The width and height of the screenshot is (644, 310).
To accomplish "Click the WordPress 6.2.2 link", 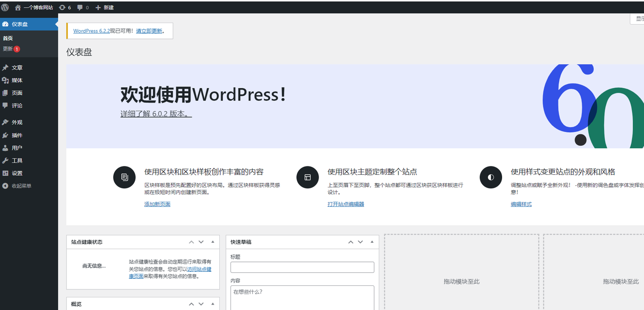I will tap(92, 31).
